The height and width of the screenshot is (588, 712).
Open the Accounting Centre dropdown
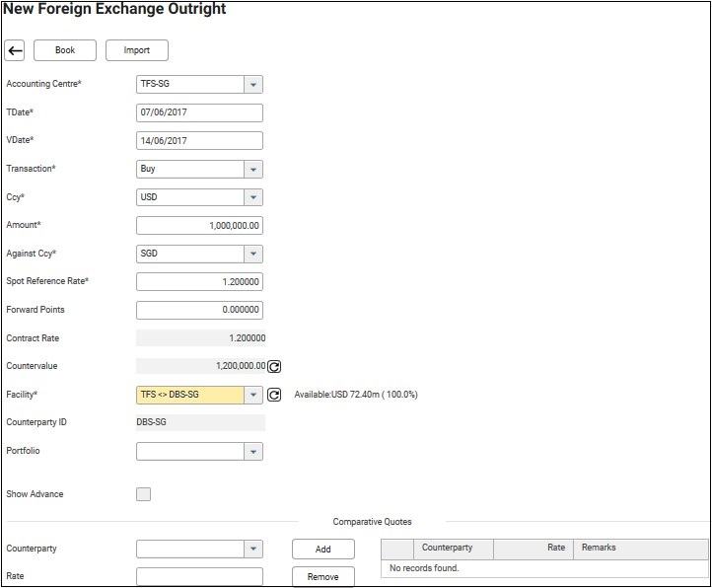[x=253, y=85]
